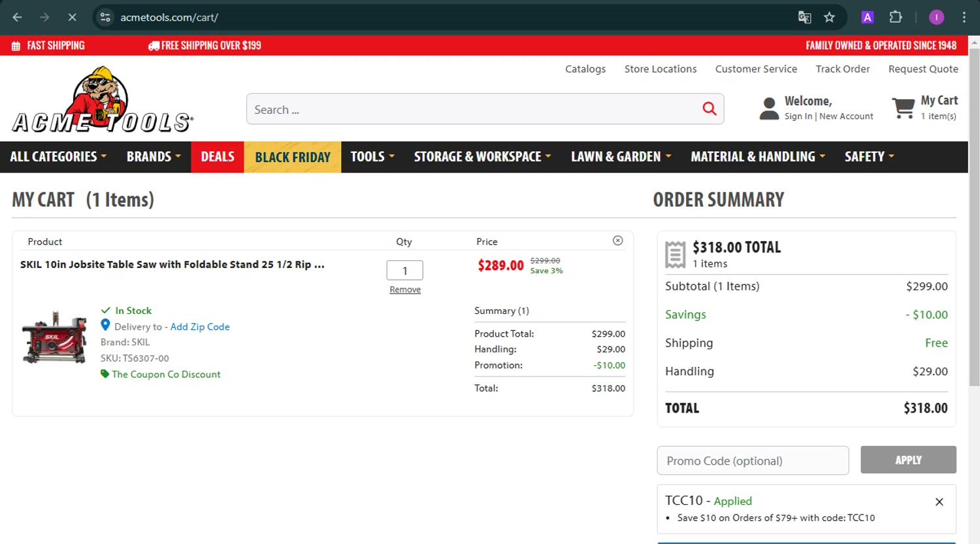Click the red search magnifier icon
Viewport: 980px width, 544px height.
tap(710, 109)
